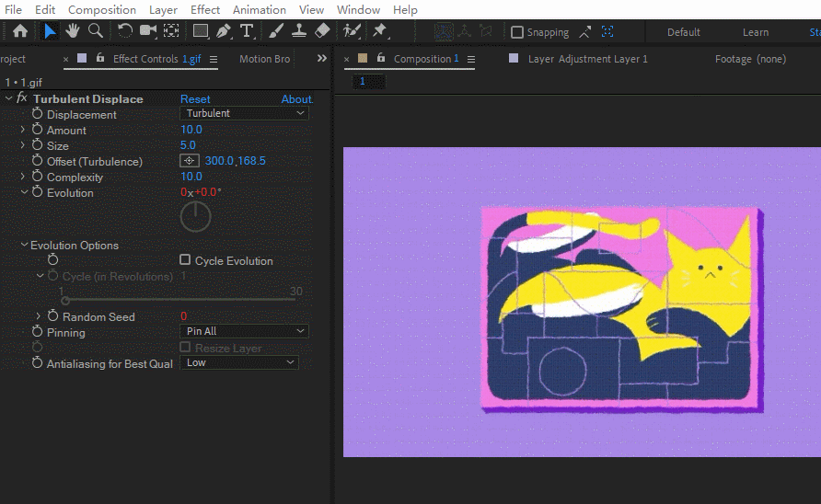Close the Effect Controls panel tab
This screenshot has height=504, width=821.
pyautogui.click(x=65, y=60)
